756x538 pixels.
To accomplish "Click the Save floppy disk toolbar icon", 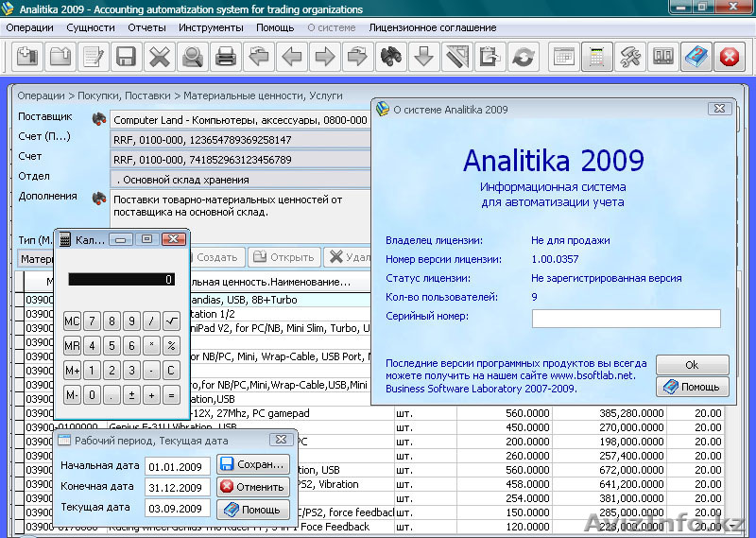I will tap(126, 57).
